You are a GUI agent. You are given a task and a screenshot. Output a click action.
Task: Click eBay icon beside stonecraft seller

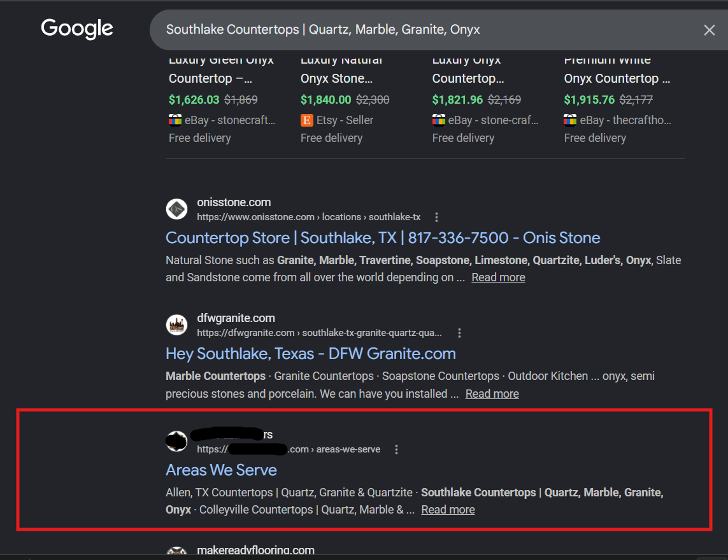tap(175, 120)
